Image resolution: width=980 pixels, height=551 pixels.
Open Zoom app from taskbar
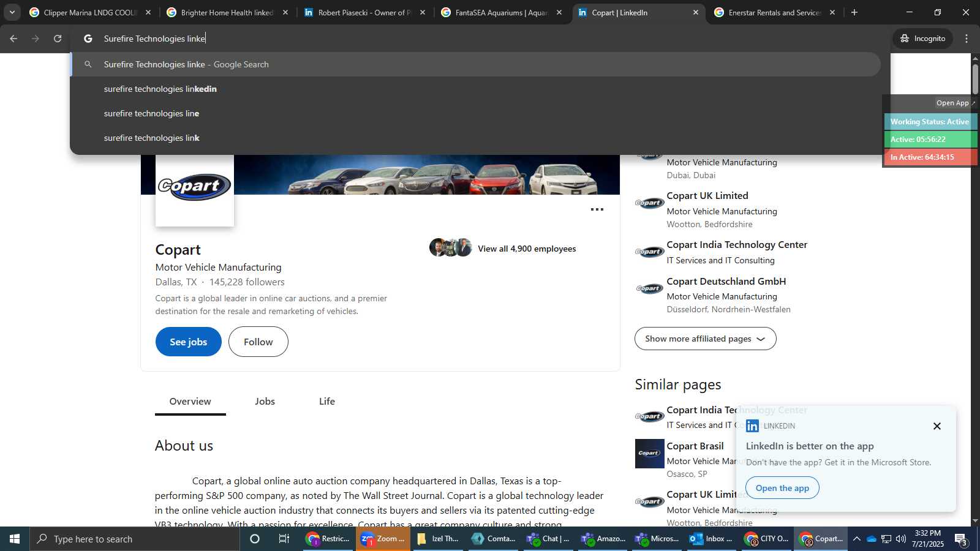(x=383, y=539)
